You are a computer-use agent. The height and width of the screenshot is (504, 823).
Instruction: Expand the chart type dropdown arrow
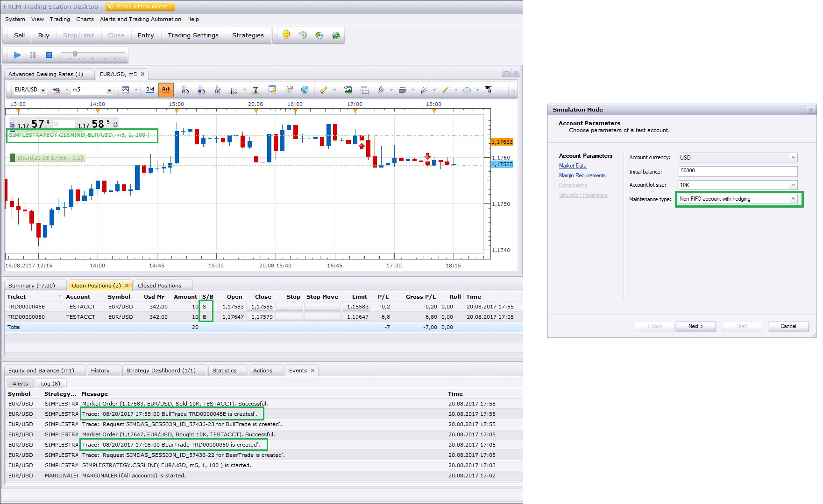[136, 90]
